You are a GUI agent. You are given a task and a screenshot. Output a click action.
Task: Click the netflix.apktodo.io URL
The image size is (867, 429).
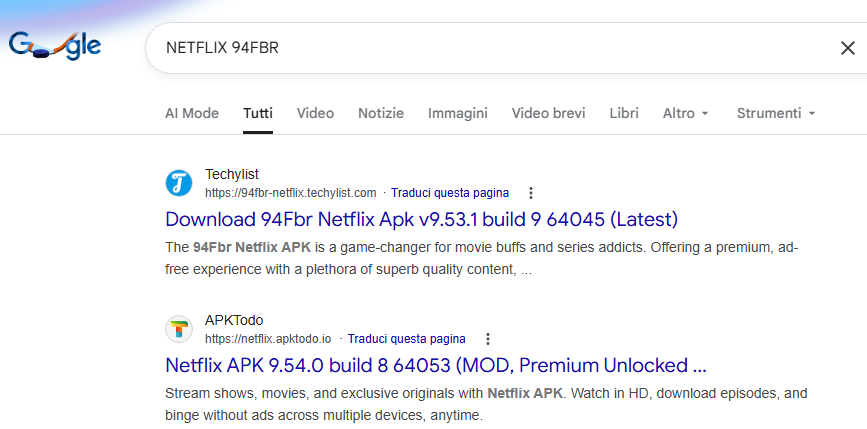pyautogui.click(x=269, y=338)
